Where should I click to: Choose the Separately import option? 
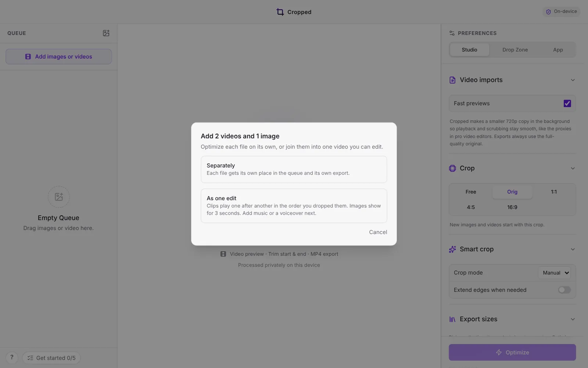[294, 169]
